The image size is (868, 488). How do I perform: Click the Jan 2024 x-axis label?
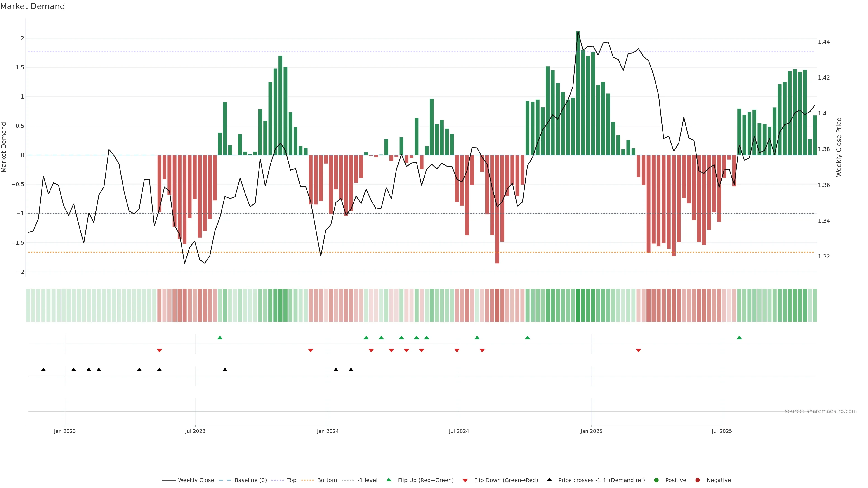click(328, 431)
